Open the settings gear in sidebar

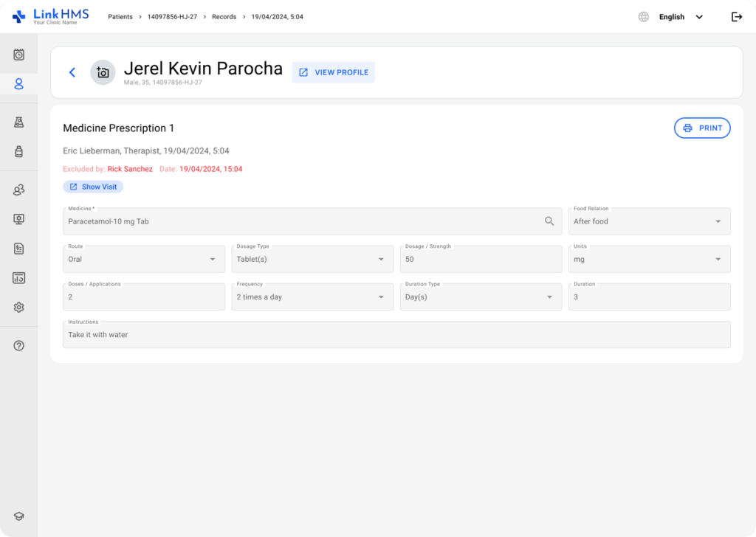click(19, 308)
